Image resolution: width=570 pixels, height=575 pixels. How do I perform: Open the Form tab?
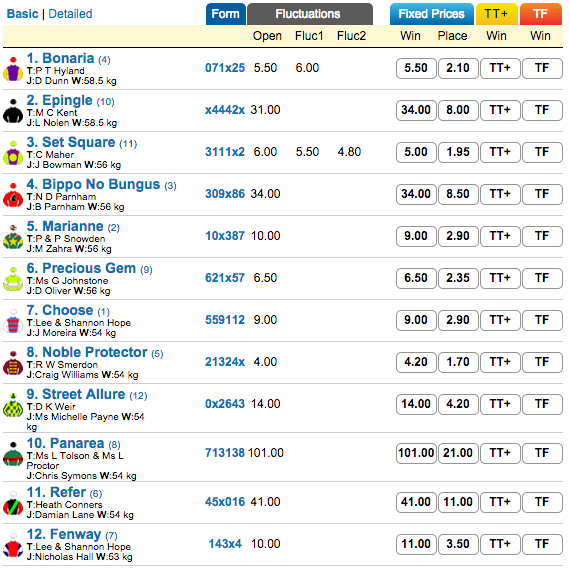pos(226,14)
